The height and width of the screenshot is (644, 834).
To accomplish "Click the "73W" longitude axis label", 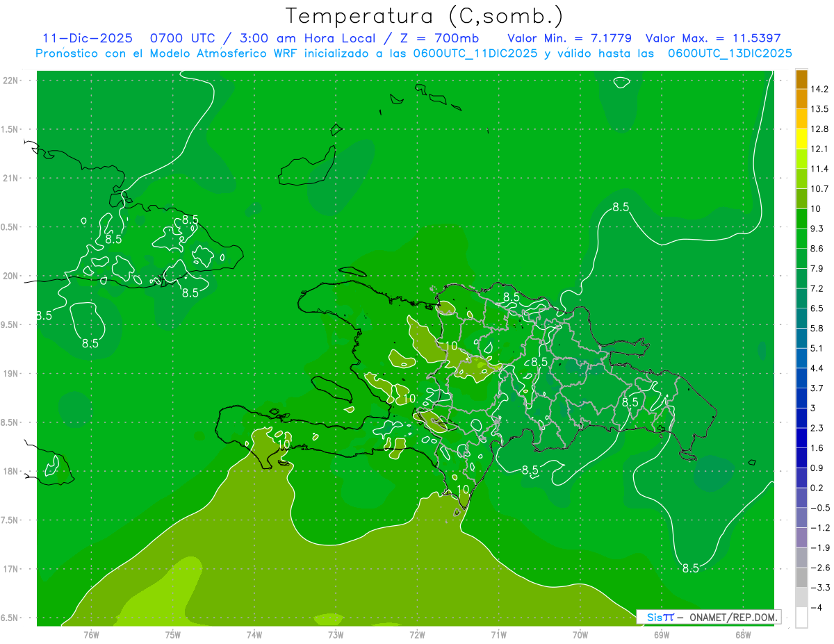I will [336, 634].
